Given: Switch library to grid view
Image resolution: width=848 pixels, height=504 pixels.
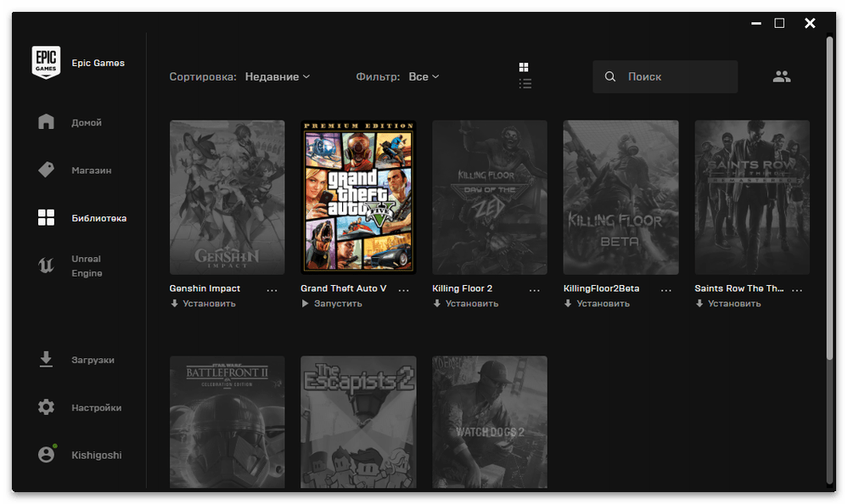Looking at the screenshot, I should [525, 67].
